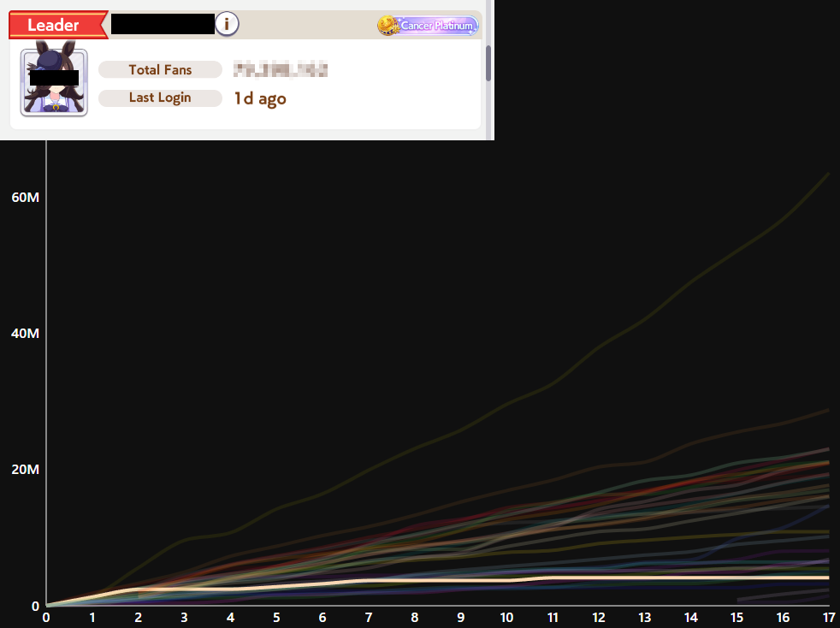This screenshot has width=840, height=628.
Task: Click the 60M y-axis label
Action: [25, 197]
